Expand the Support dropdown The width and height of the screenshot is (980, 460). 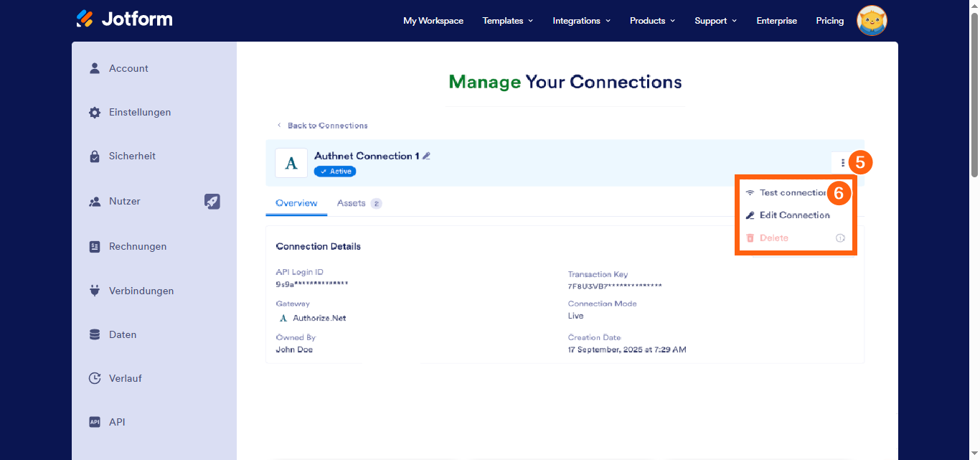715,21
